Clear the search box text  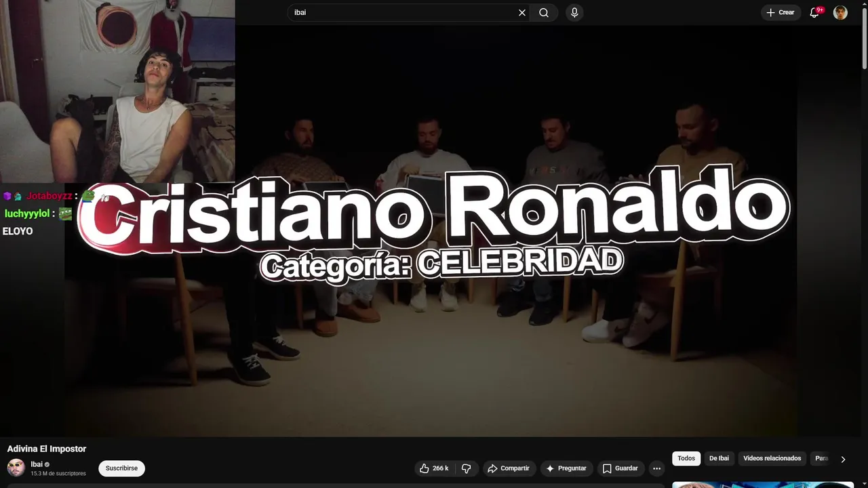click(x=521, y=12)
